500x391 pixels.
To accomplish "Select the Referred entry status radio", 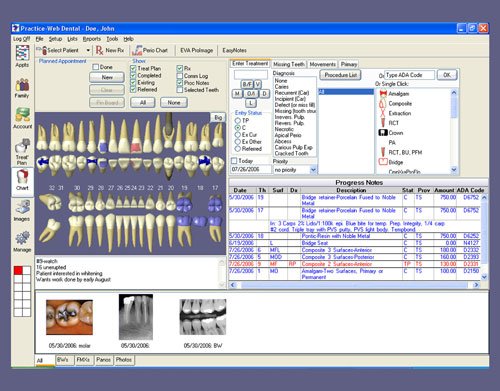I will pyautogui.click(x=238, y=149).
